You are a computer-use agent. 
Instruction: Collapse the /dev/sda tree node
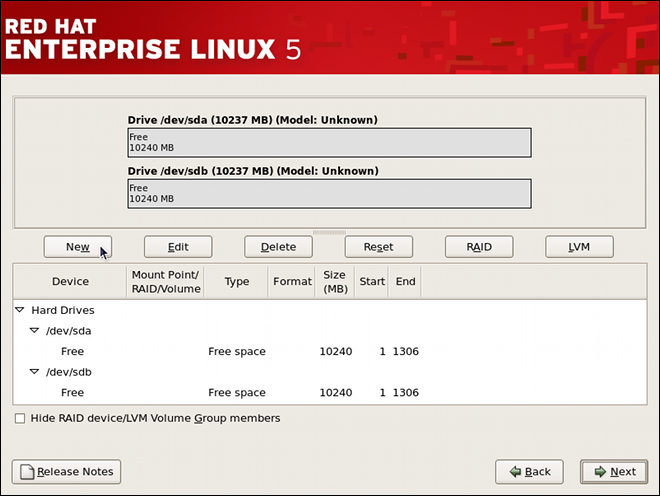[34, 331]
